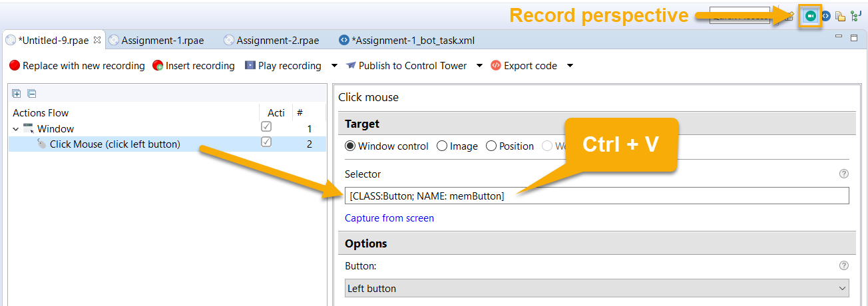Click Play recording
The width and height of the screenshot is (868, 306).
point(282,66)
